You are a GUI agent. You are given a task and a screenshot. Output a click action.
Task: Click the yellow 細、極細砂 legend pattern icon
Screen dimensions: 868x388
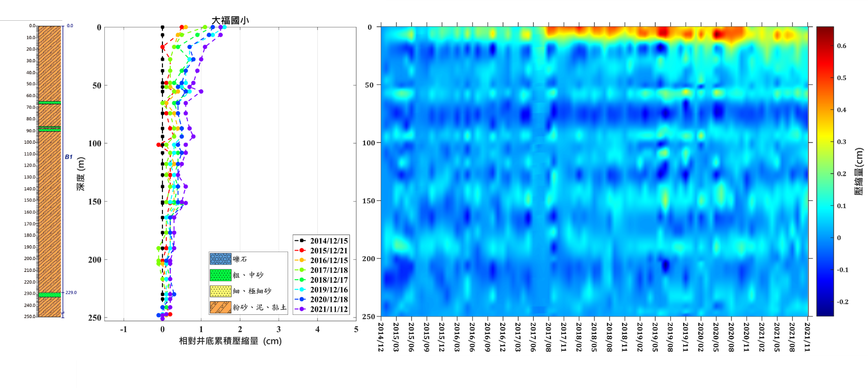click(221, 291)
